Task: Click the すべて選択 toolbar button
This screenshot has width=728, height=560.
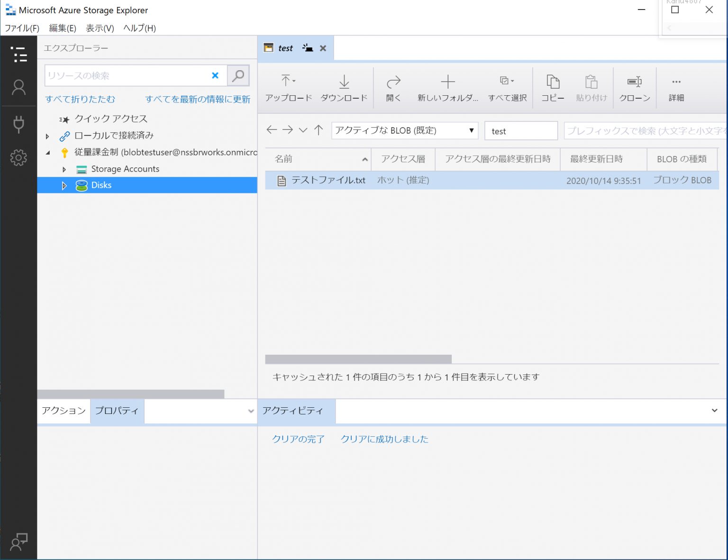Action: pyautogui.click(x=507, y=88)
